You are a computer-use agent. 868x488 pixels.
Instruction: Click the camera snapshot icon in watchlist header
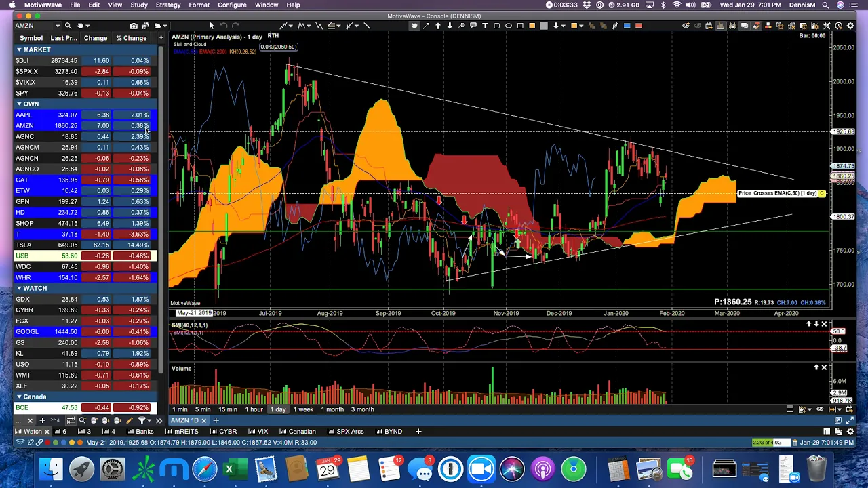click(134, 26)
